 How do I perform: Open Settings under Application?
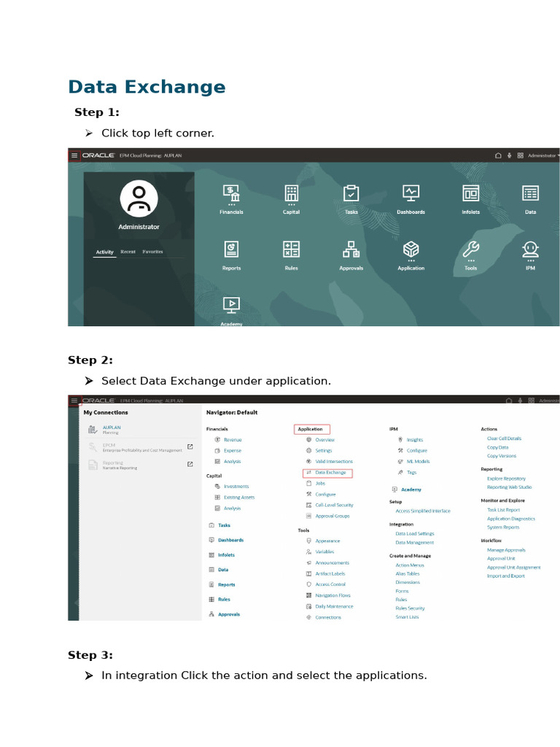pyautogui.click(x=324, y=451)
